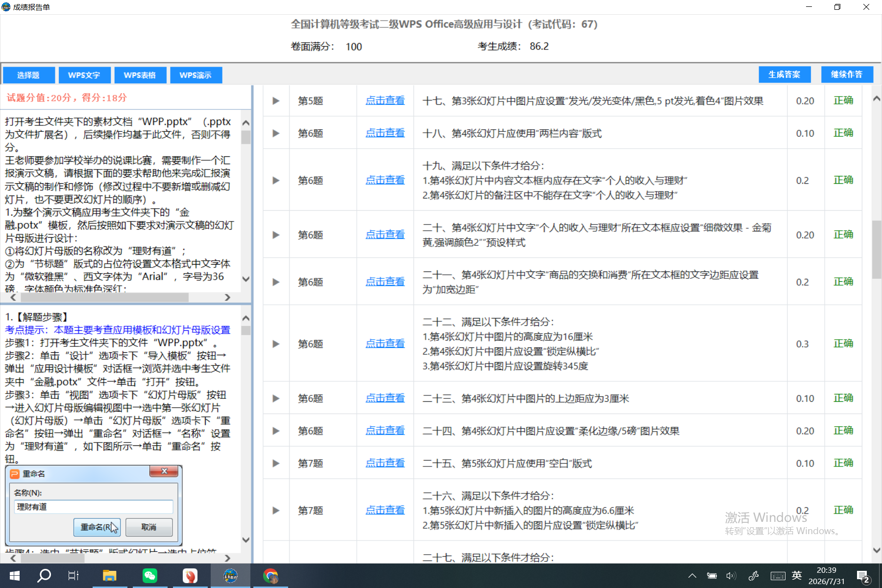Select the 正确 status for item 十八

tap(843, 133)
